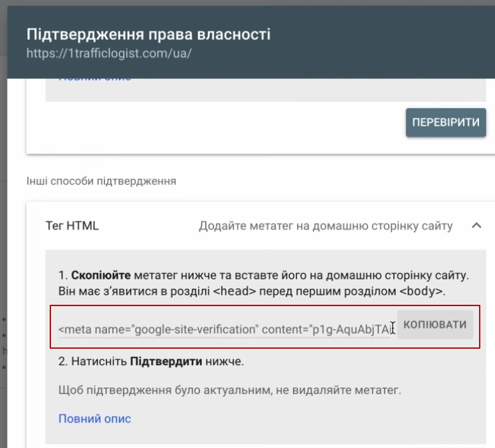Click the Додайте метатег на домашню сторінку description
Screen dimensions: 495x448
[326, 226]
